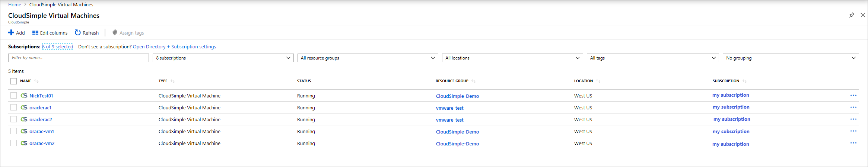Open my subscription link for orarac-vm1

(731, 131)
